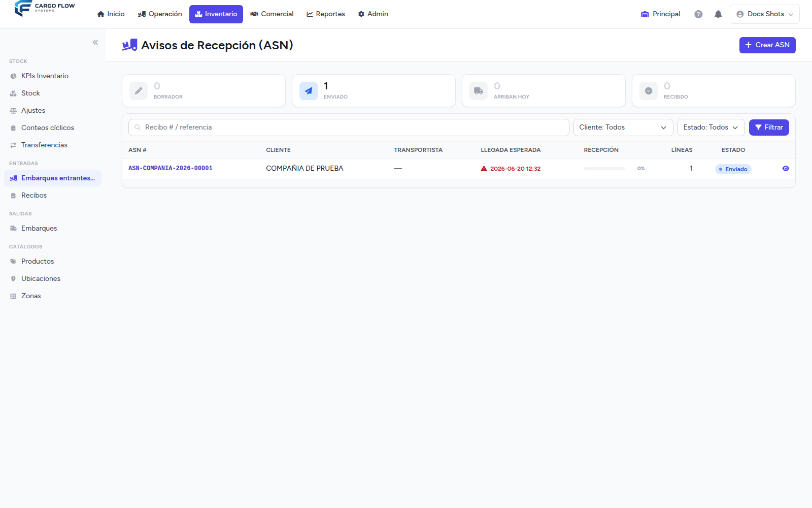This screenshot has height=508, width=812.
Task: Click the Recibido checkmark icon
Action: (x=649, y=91)
